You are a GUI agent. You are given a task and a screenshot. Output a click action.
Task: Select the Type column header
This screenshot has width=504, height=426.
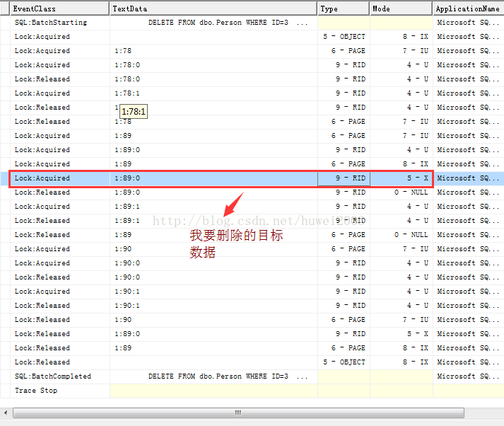click(344, 8)
